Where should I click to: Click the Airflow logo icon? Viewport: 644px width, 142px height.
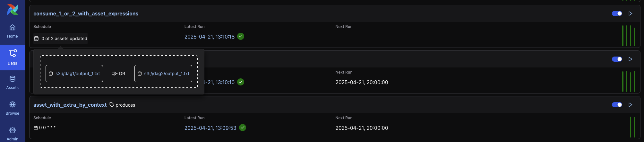(x=13, y=10)
